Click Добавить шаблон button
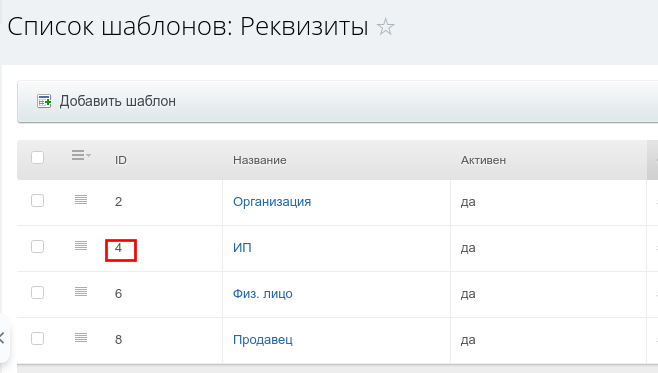Screen dimensions: 658x373 106,101
